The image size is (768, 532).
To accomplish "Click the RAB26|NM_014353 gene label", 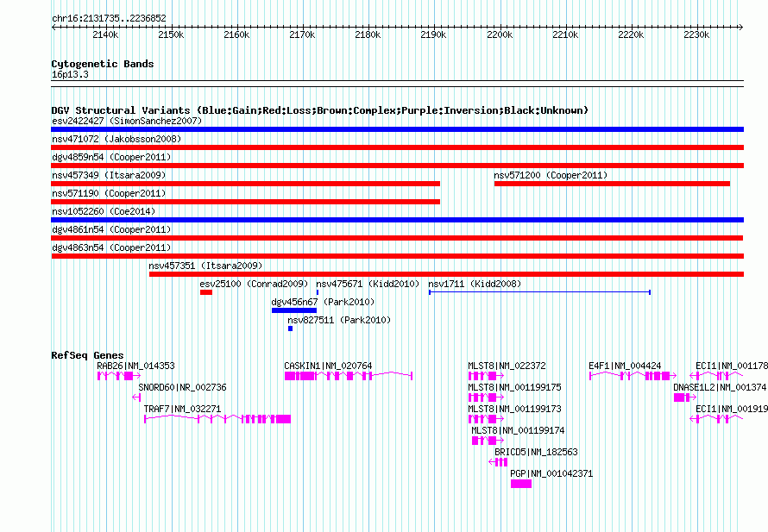I will 135,366.
